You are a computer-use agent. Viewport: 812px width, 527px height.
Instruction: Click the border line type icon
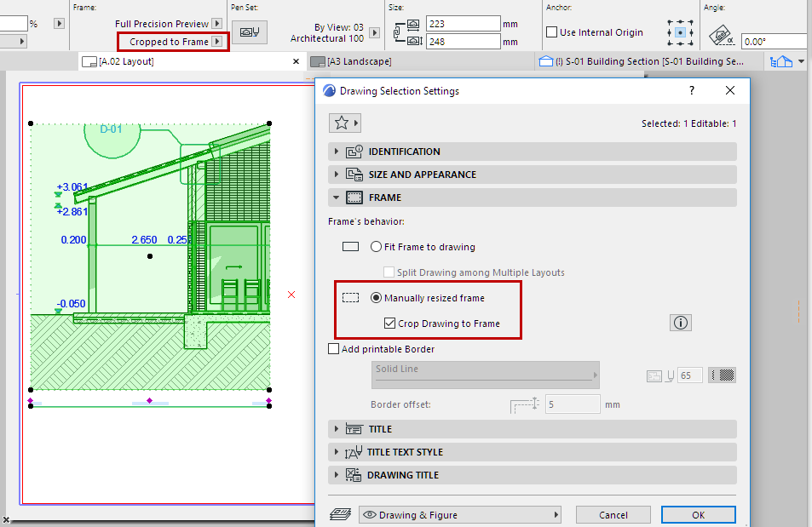pyautogui.click(x=654, y=375)
